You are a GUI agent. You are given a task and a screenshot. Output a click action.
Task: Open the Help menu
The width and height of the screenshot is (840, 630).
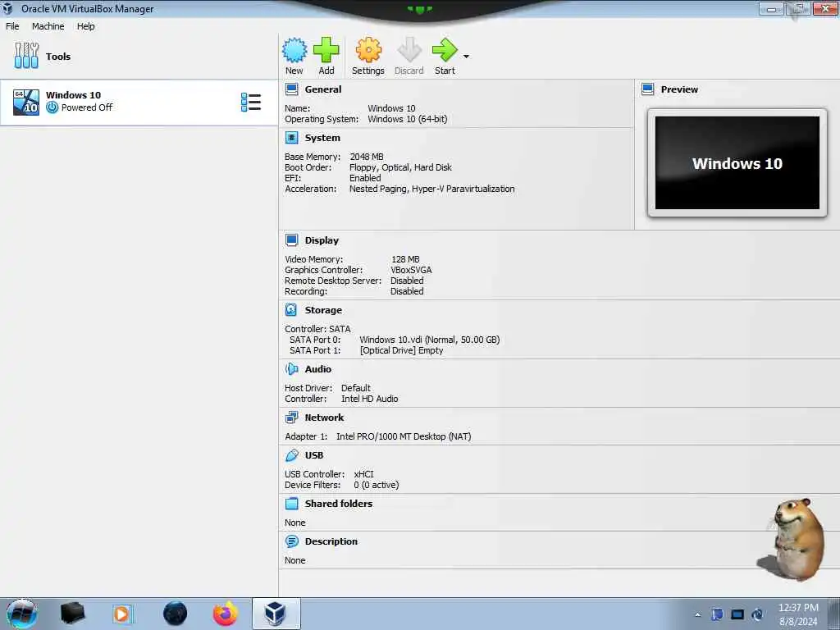point(85,26)
